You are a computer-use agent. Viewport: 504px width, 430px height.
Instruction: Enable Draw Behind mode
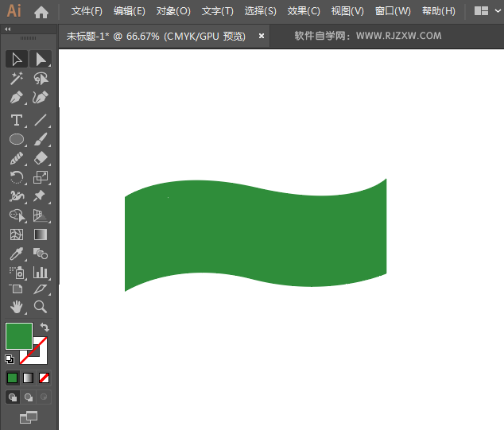click(x=29, y=397)
